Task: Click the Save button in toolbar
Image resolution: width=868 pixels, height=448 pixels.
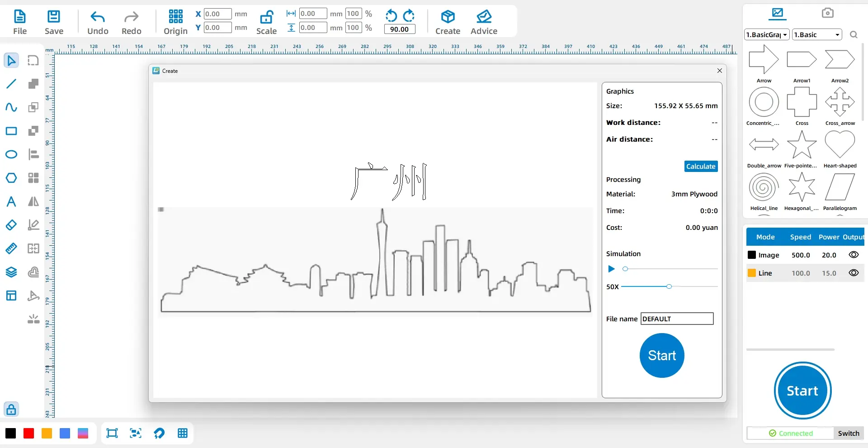Action: pyautogui.click(x=54, y=22)
